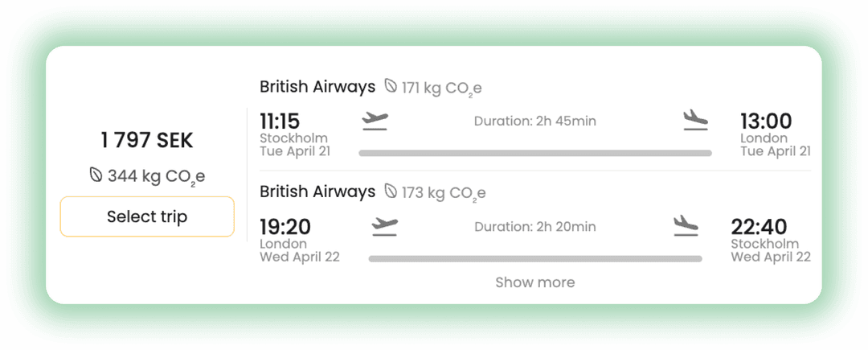Click the 19:20 London departure time
Image resolution: width=868 pixels, height=350 pixels.
click(x=285, y=227)
